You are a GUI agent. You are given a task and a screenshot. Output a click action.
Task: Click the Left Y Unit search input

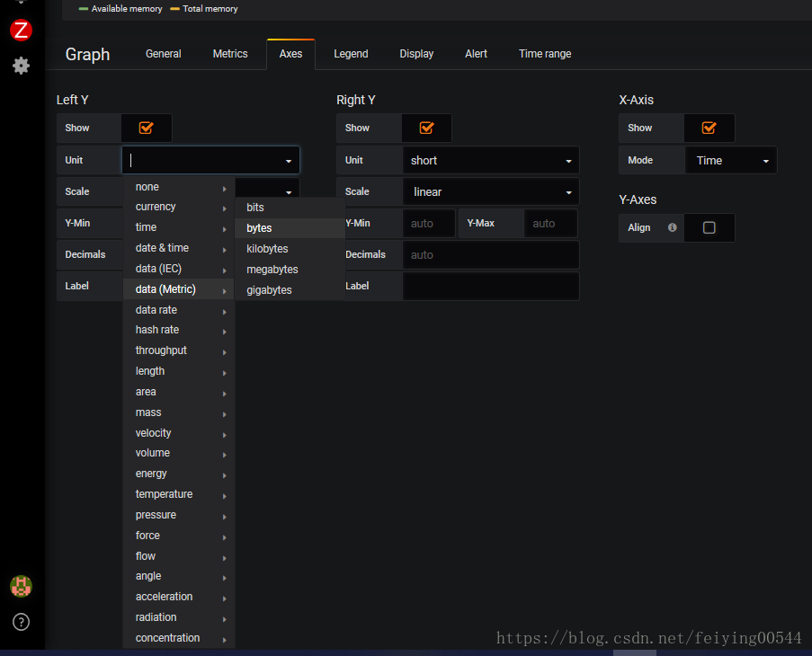tap(210, 160)
